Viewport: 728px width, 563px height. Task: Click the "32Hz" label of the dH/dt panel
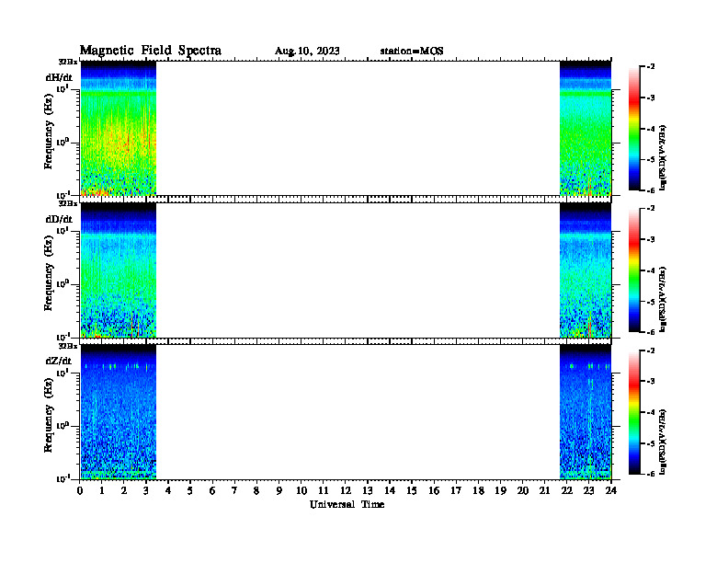pos(68,62)
